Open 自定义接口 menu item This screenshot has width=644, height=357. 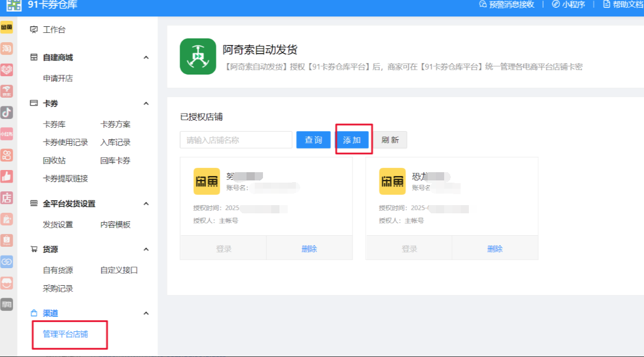(x=119, y=270)
